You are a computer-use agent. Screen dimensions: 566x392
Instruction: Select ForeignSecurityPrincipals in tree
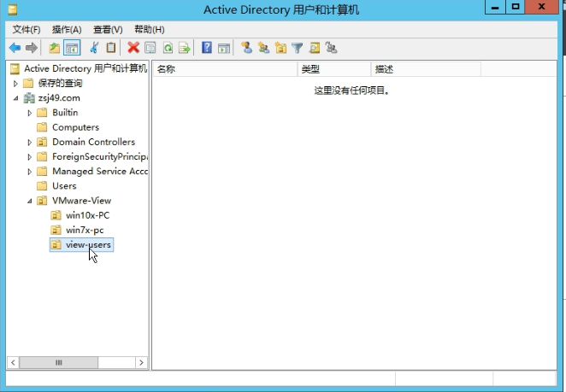coord(100,156)
